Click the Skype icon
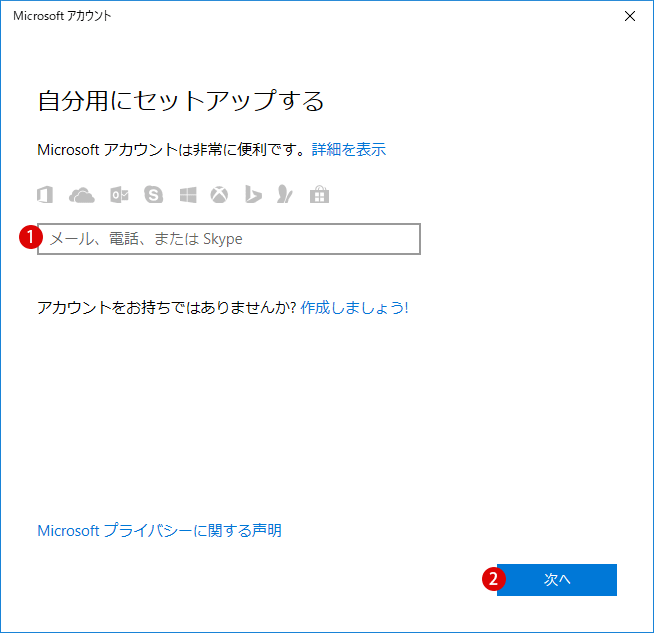Viewport: 654px width, 633px height. [153, 195]
